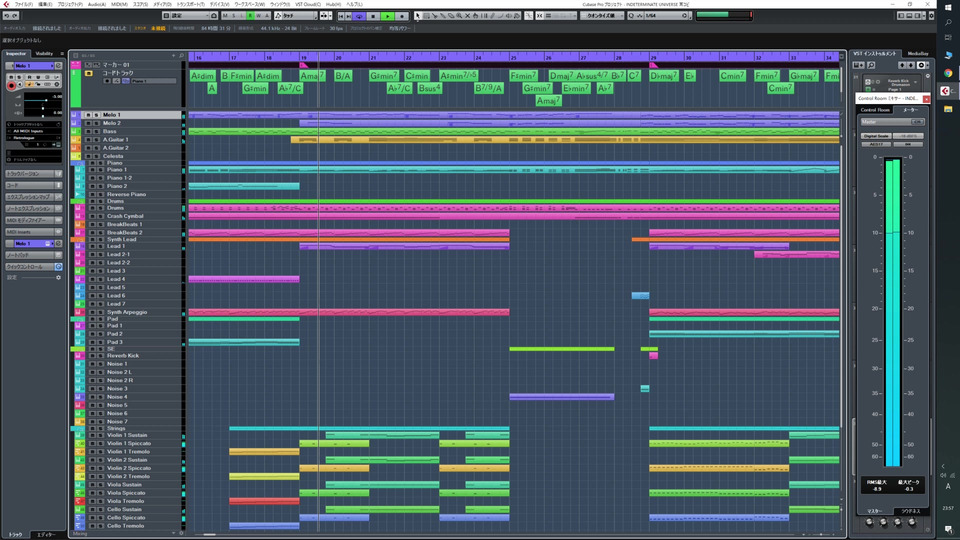
Task: Select the Object Selection arrow tool
Action: point(418,16)
